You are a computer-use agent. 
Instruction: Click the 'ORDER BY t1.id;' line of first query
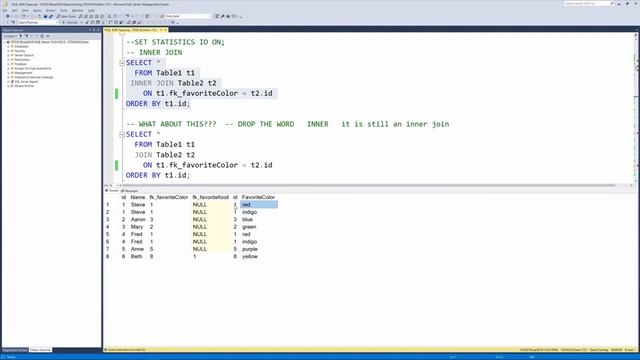tap(158, 104)
